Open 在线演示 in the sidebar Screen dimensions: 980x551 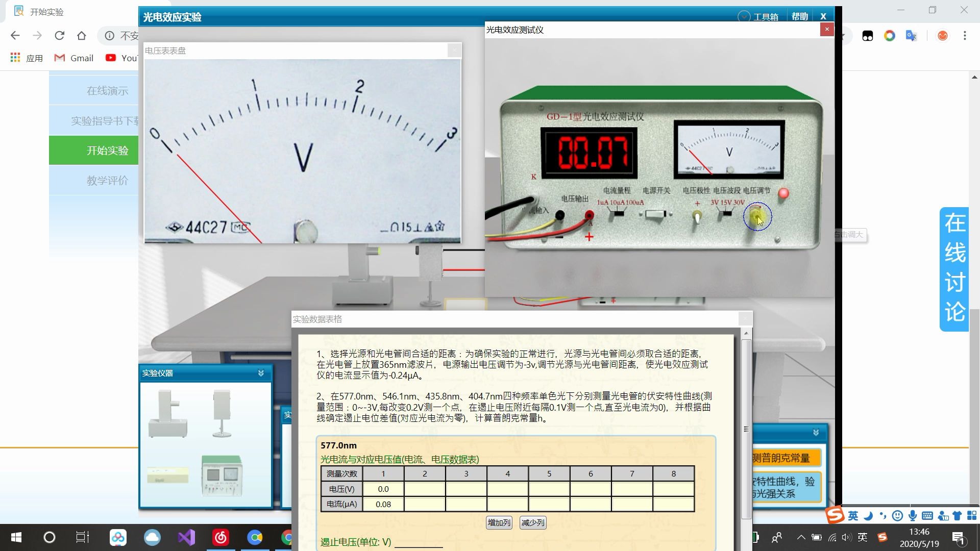94,91
